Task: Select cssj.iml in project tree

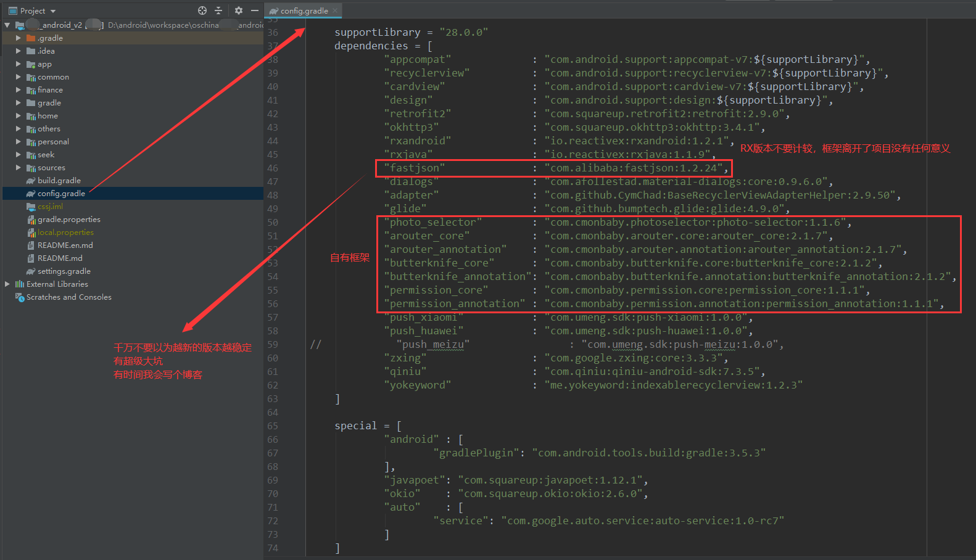Action: pyautogui.click(x=51, y=207)
